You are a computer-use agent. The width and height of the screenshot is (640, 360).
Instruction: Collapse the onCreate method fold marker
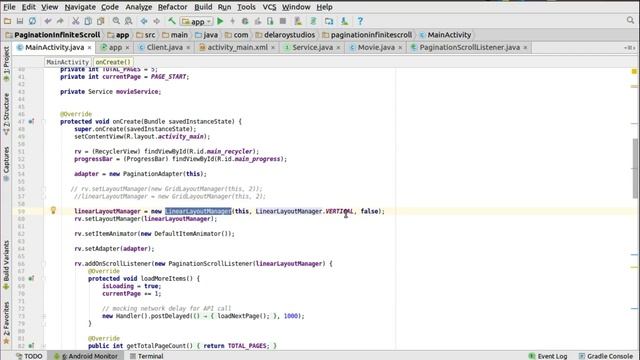tap(43, 122)
